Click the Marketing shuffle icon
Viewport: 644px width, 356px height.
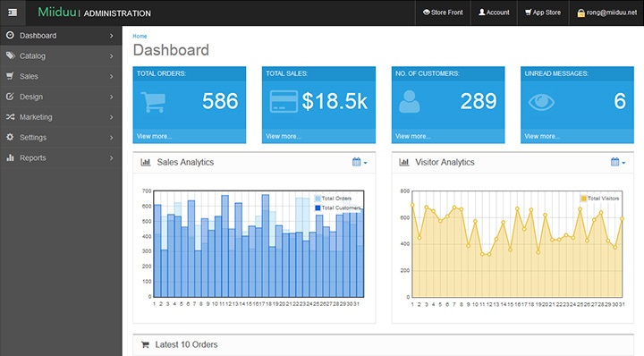[10, 117]
